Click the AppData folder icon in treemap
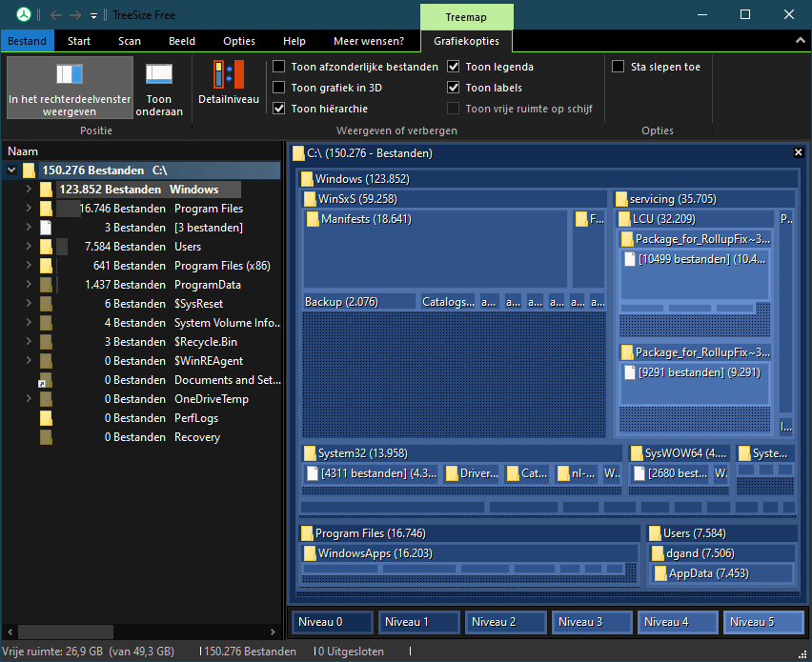Screen dimensions: 812x662 point(660,573)
